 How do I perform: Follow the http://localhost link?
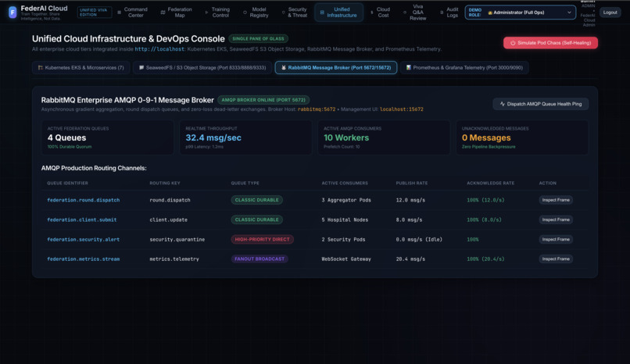point(159,49)
